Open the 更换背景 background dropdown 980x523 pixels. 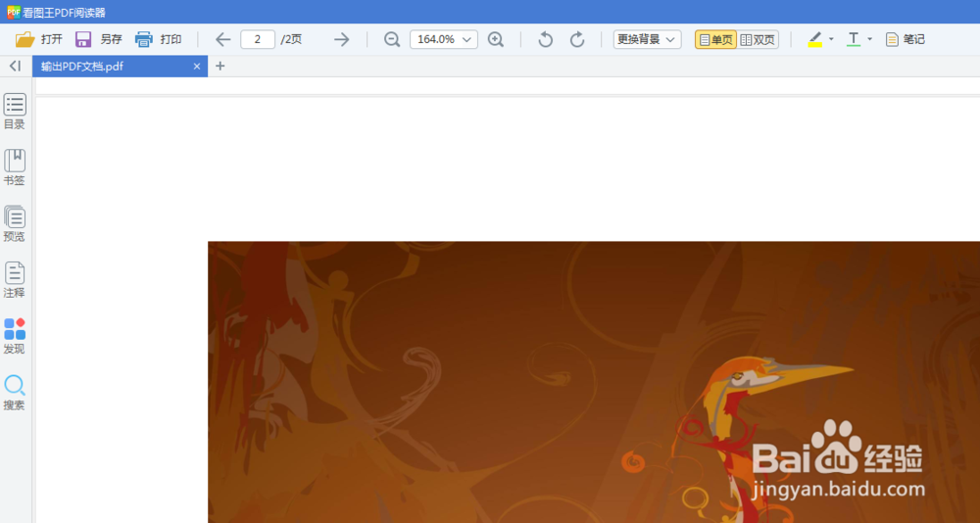tap(647, 39)
